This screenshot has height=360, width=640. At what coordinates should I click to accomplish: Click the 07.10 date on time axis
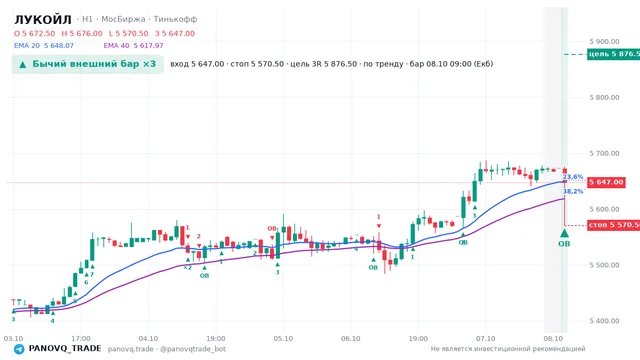coord(485,339)
